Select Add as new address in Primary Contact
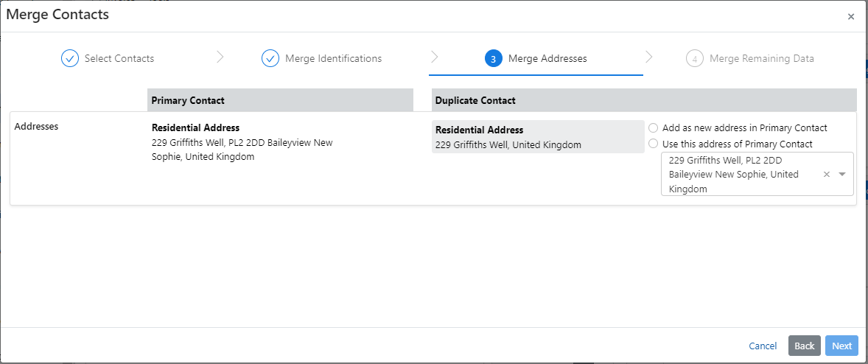This screenshot has height=364, width=868. tap(653, 127)
